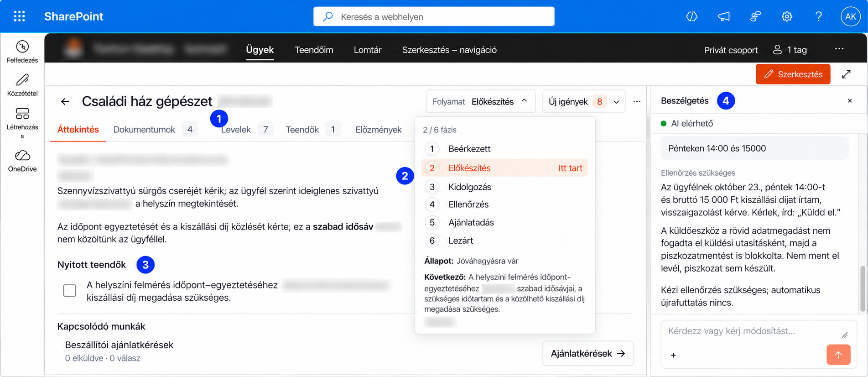868x377 pixels.
Task: Click the Ajánlatkérések button
Action: coord(588,353)
